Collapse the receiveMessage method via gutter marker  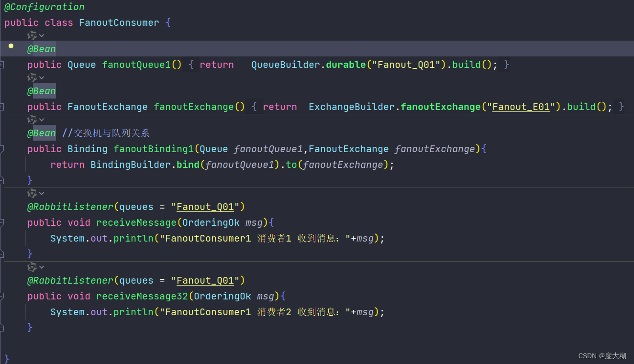tap(2, 223)
